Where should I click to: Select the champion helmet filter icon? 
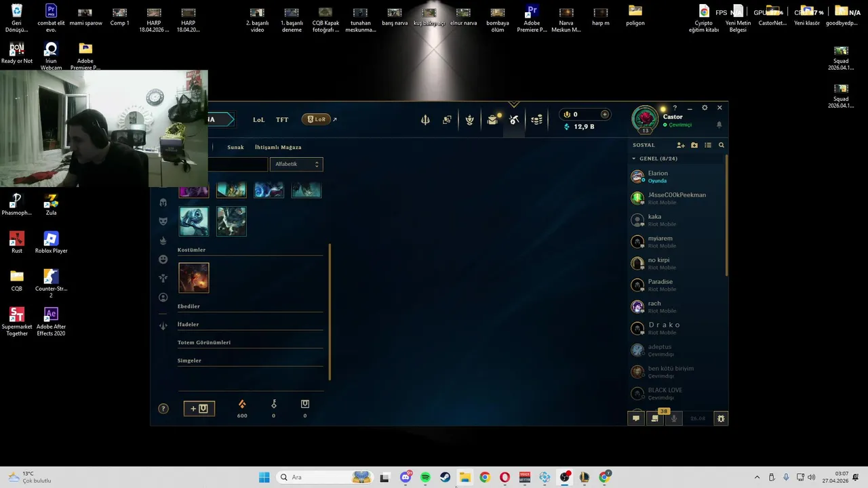pyautogui.click(x=163, y=203)
